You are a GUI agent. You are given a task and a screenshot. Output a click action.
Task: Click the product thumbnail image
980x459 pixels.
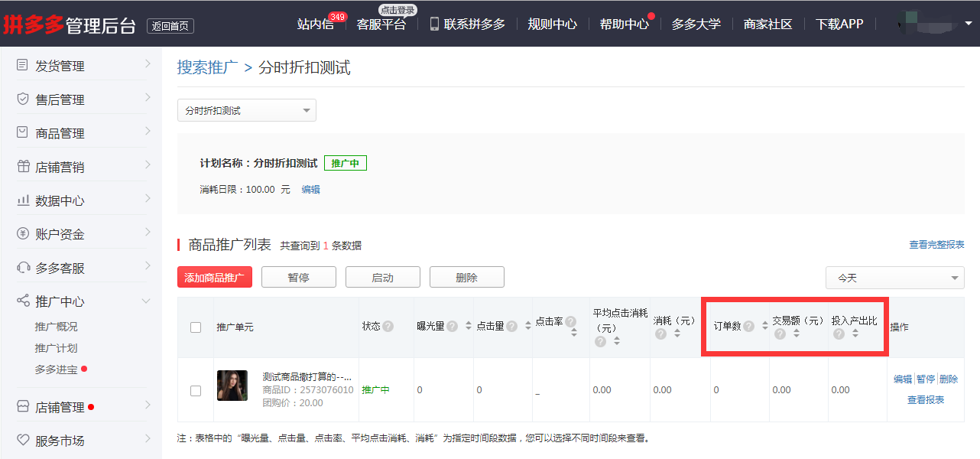point(232,386)
